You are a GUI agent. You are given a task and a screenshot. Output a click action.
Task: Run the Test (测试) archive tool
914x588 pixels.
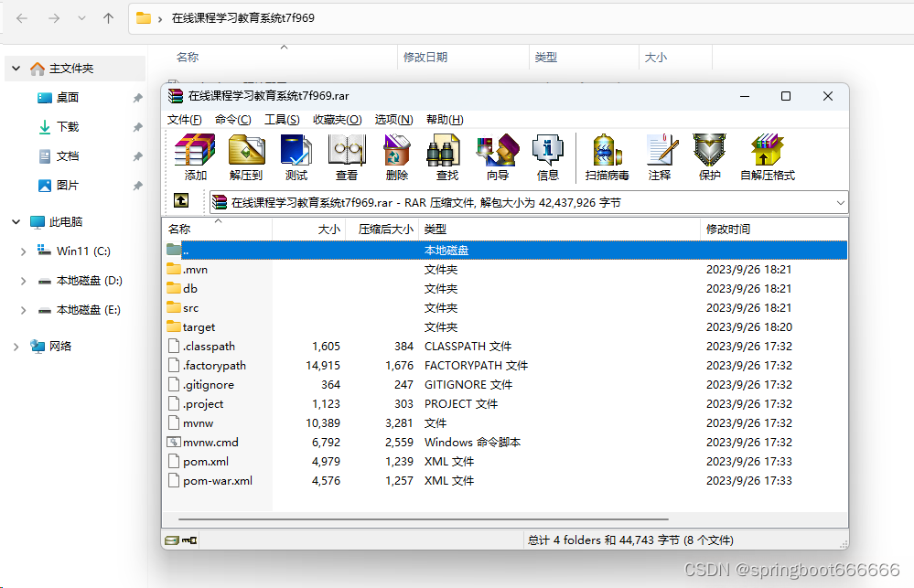[x=296, y=157]
